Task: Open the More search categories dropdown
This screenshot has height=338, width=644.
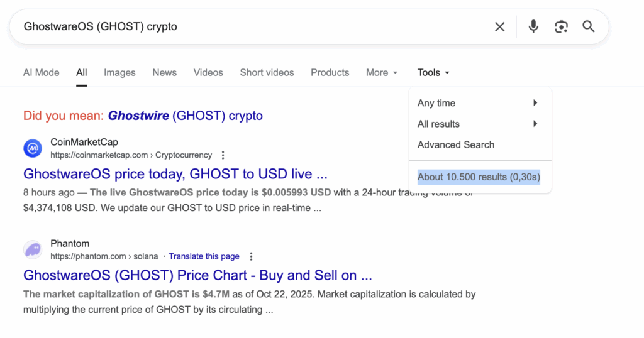Action: click(382, 72)
